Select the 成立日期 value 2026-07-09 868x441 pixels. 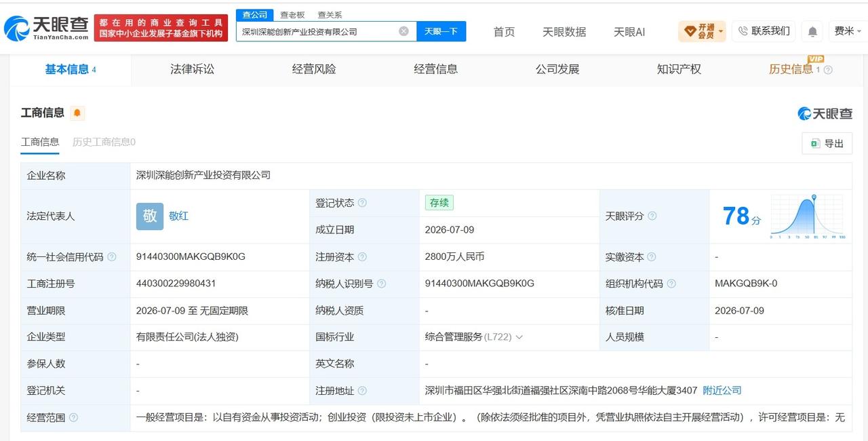click(450, 230)
